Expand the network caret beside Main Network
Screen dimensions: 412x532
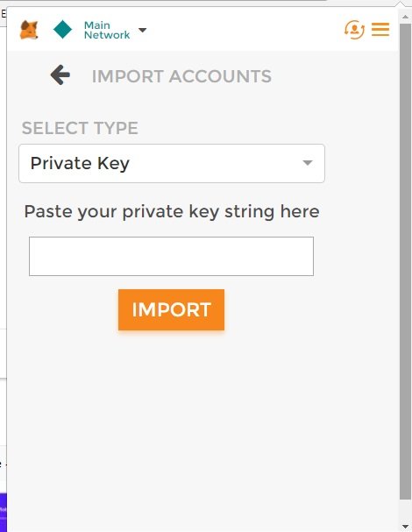(143, 30)
